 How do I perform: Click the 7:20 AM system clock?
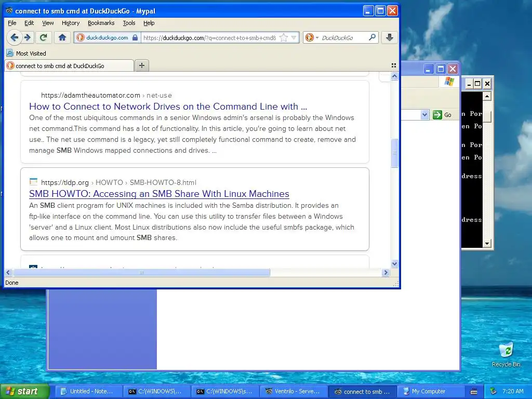pyautogui.click(x=513, y=391)
